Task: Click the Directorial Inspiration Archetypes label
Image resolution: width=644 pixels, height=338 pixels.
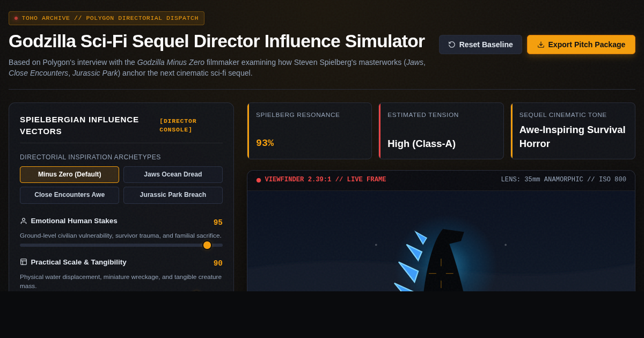Action: (90, 157)
